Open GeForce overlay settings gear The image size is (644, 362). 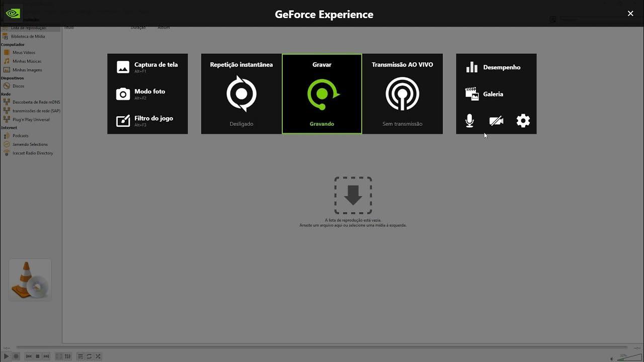pos(523,121)
